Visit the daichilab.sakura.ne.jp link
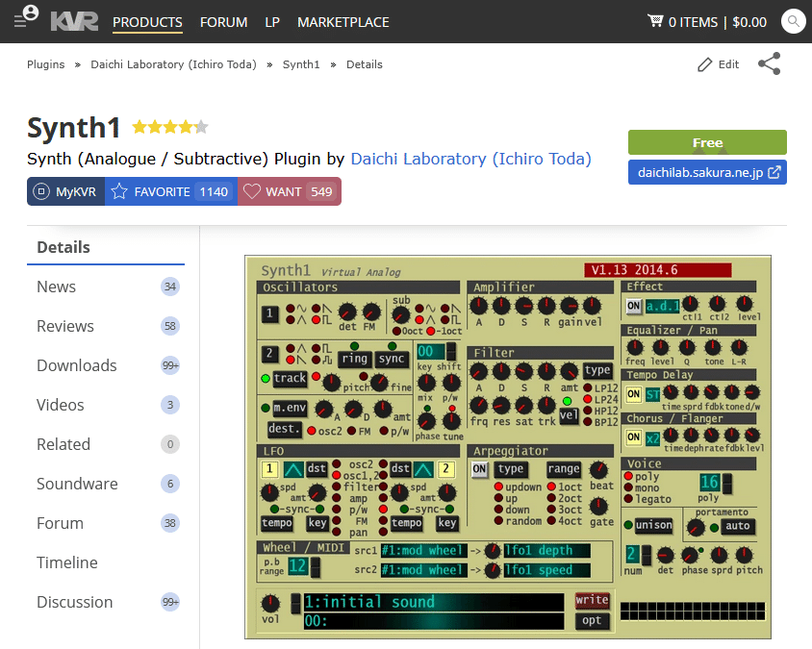This screenshot has height=649, width=812. pos(707,172)
